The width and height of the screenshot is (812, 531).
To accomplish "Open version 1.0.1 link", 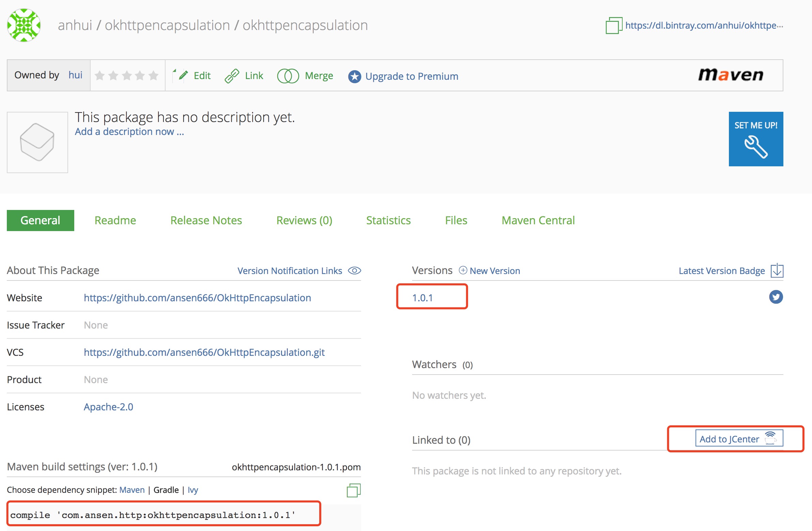I will click(x=422, y=298).
